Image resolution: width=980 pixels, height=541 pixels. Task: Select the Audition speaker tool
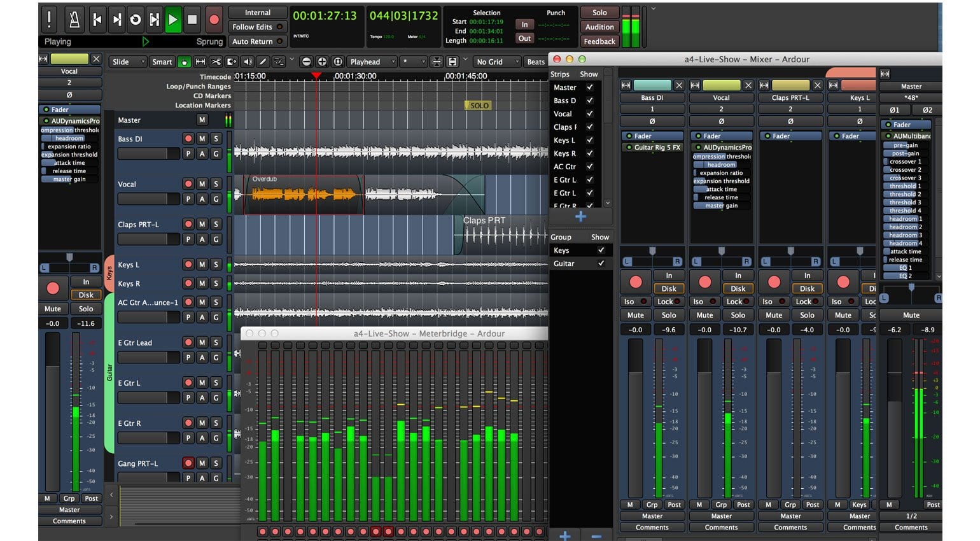click(247, 62)
